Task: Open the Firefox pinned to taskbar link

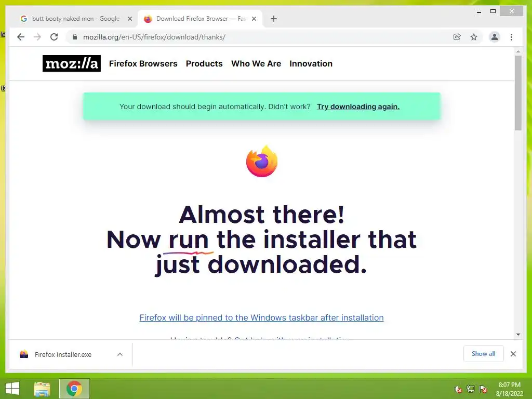Action: (x=262, y=317)
